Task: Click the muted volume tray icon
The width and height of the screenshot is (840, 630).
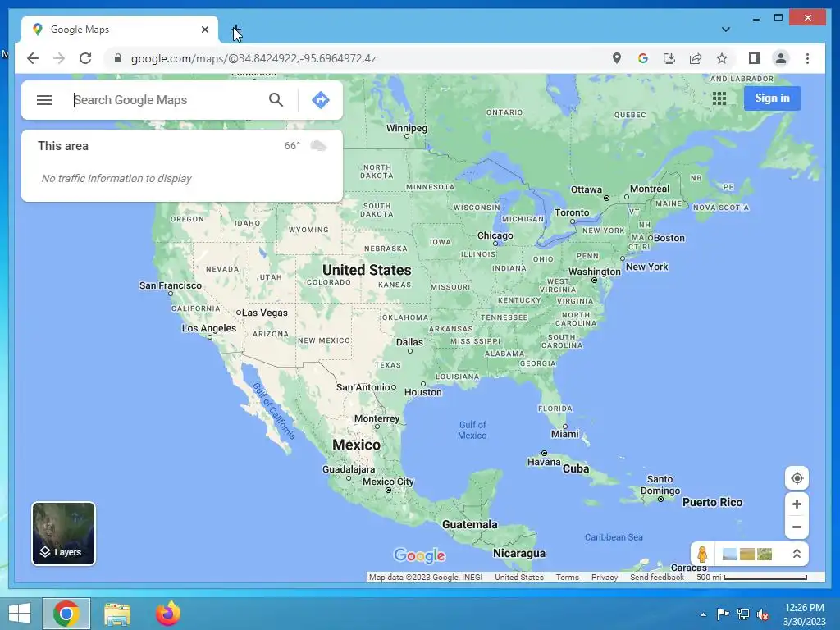Action: tap(763, 614)
